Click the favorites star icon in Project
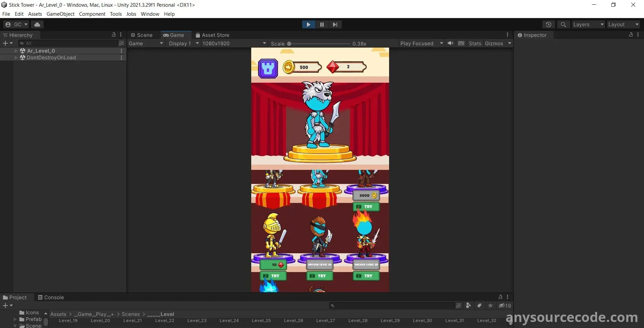 point(490,306)
